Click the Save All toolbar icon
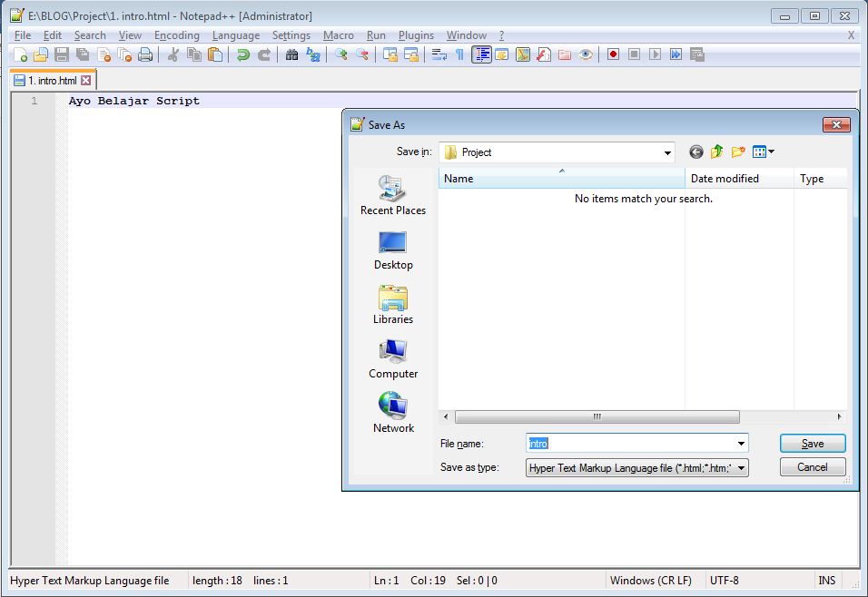 pos(83,54)
